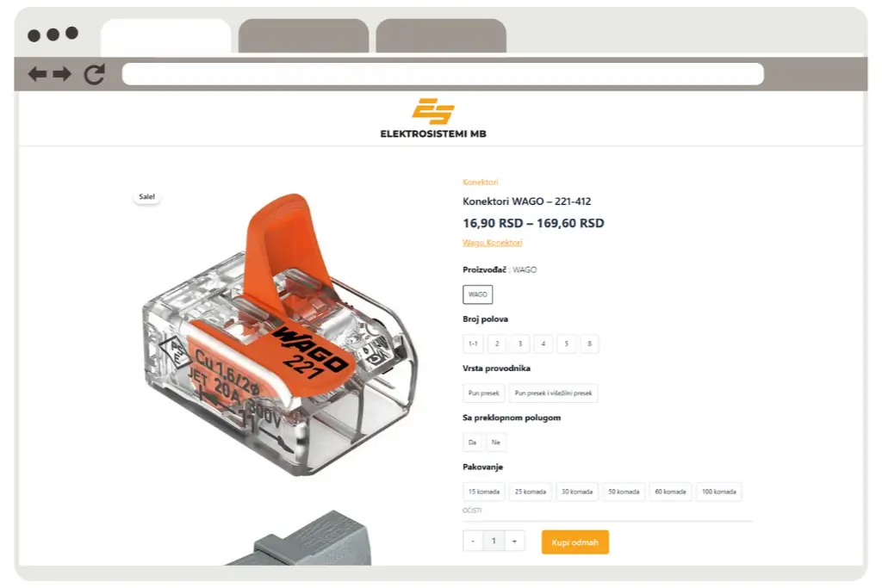The height and width of the screenshot is (588, 882).
Task: Select 3 under Broj polova
Action: tap(519, 344)
